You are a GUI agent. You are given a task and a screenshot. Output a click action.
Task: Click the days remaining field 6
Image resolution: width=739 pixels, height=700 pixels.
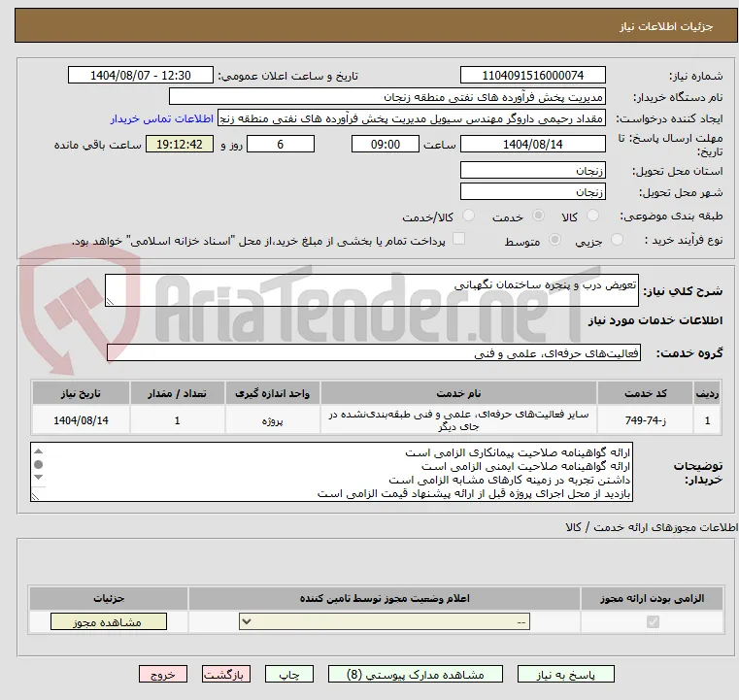coord(281,144)
